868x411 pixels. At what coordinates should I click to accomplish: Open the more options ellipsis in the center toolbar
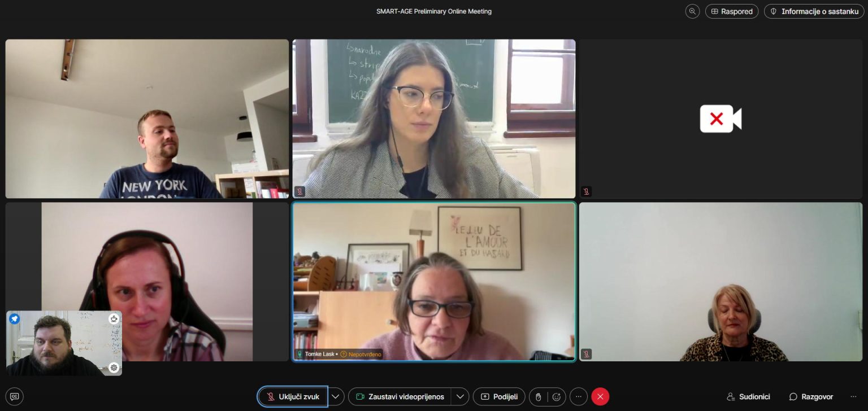pos(578,396)
